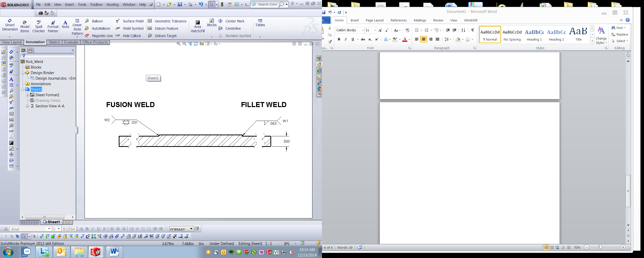Click Word font color button
The width and height of the screenshot is (644, 258).
tap(405, 39)
